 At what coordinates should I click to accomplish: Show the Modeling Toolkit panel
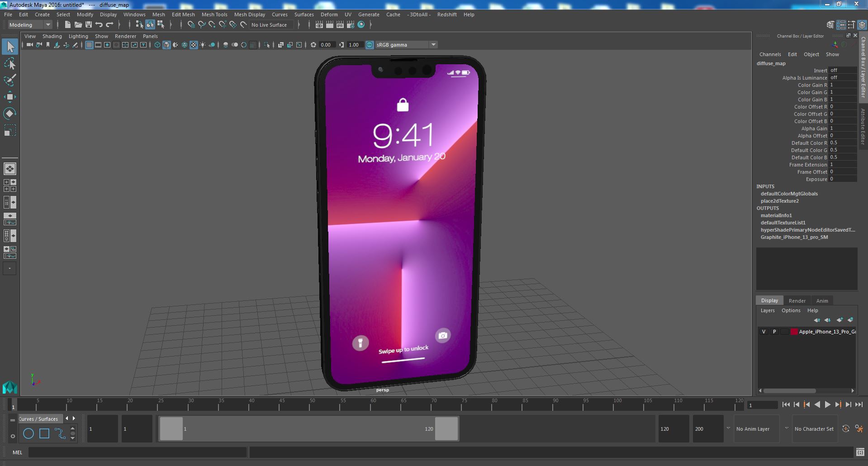[x=830, y=25]
